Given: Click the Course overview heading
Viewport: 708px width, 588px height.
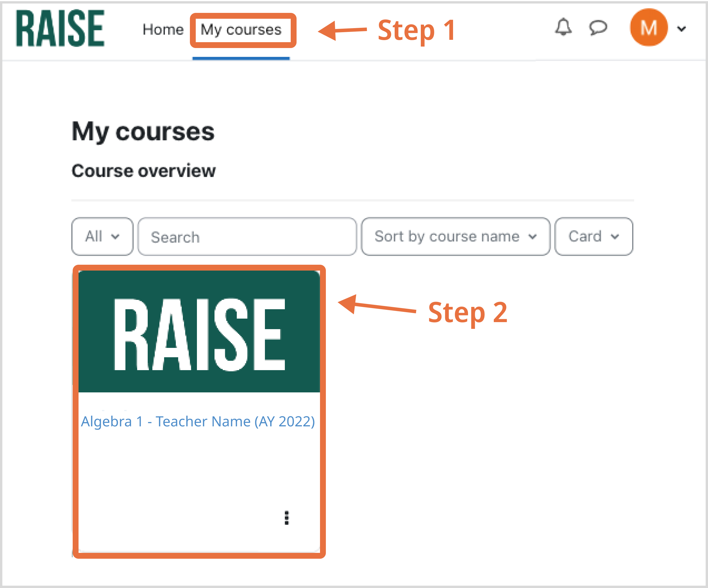Looking at the screenshot, I should point(144,171).
